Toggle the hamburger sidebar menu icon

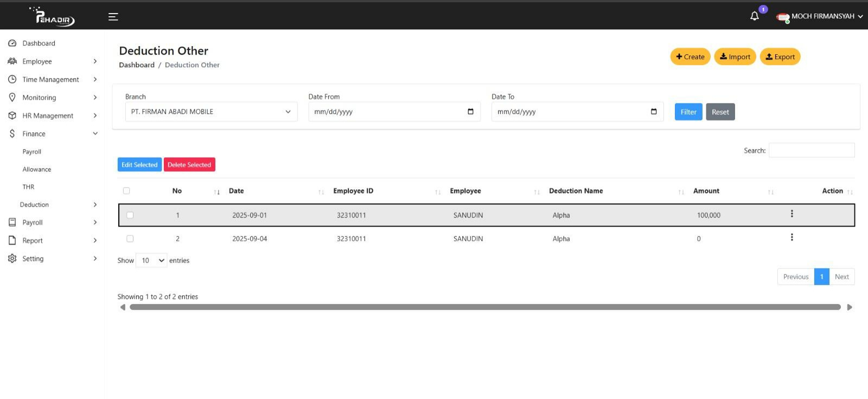[113, 17]
